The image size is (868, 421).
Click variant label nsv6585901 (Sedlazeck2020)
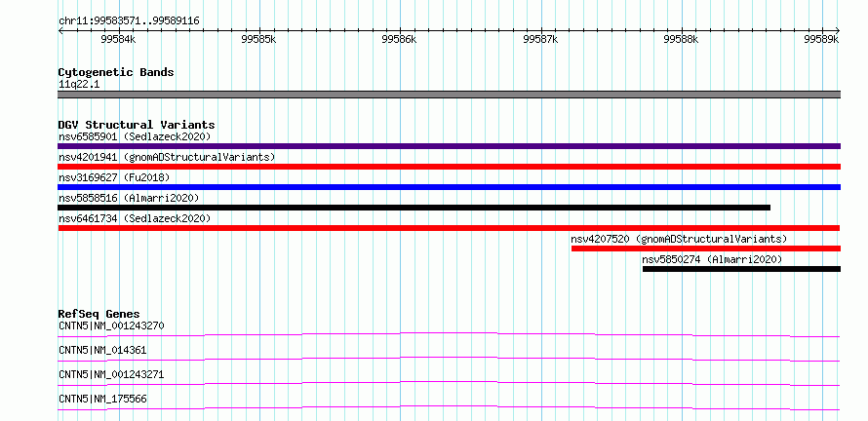(x=135, y=136)
